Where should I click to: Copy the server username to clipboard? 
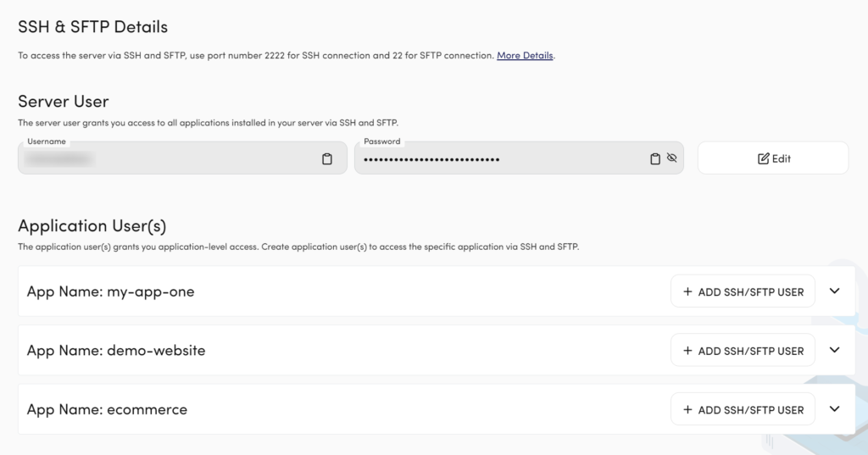click(x=327, y=158)
